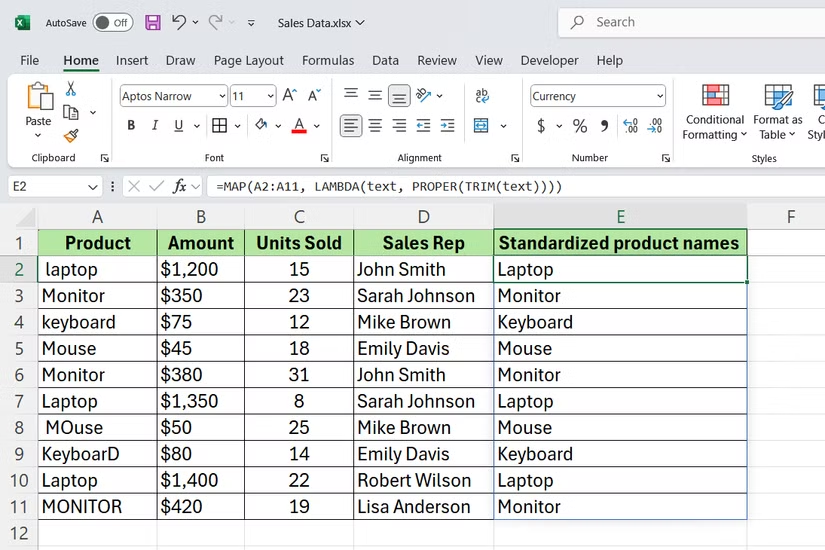825x550 pixels.
Task: Toggle Bold formatting
Action: pos(131,126)
